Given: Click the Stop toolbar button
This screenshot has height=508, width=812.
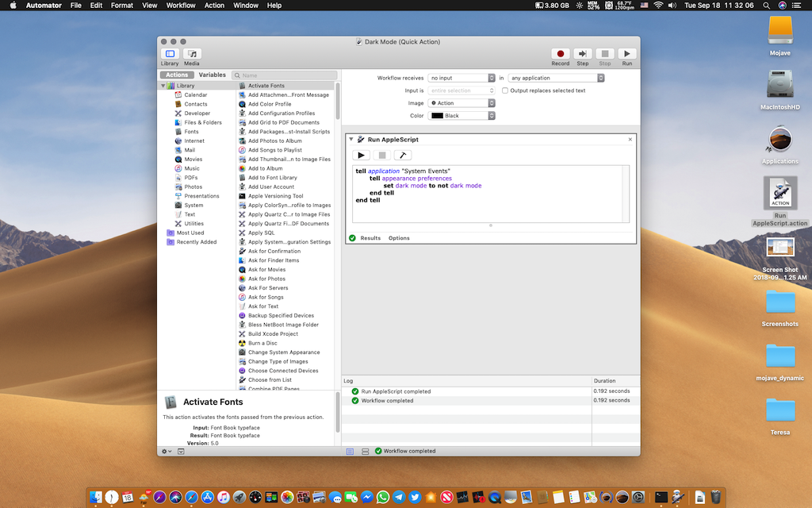Looking at the screenshot, I should [x=604, y=54].
